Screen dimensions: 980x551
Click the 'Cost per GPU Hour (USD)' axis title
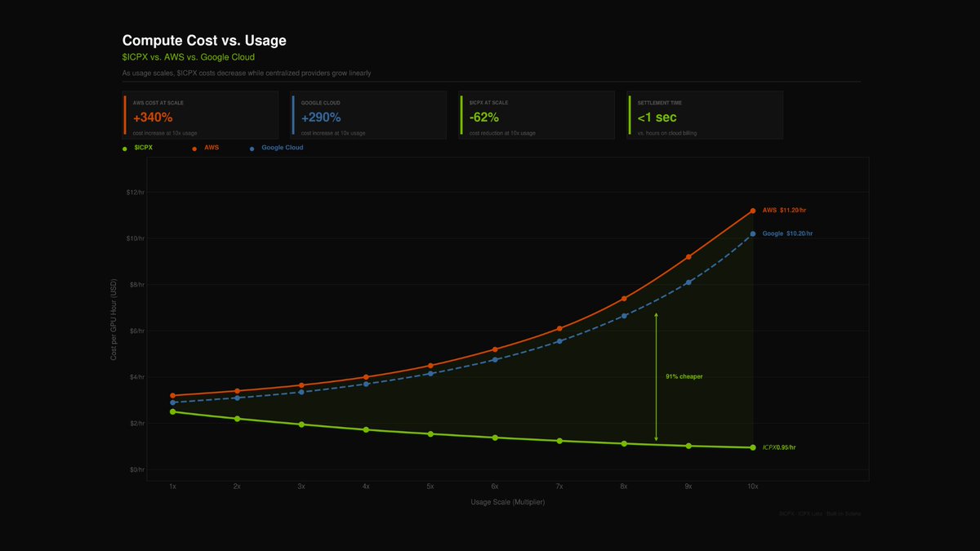(x=114, y=320)
